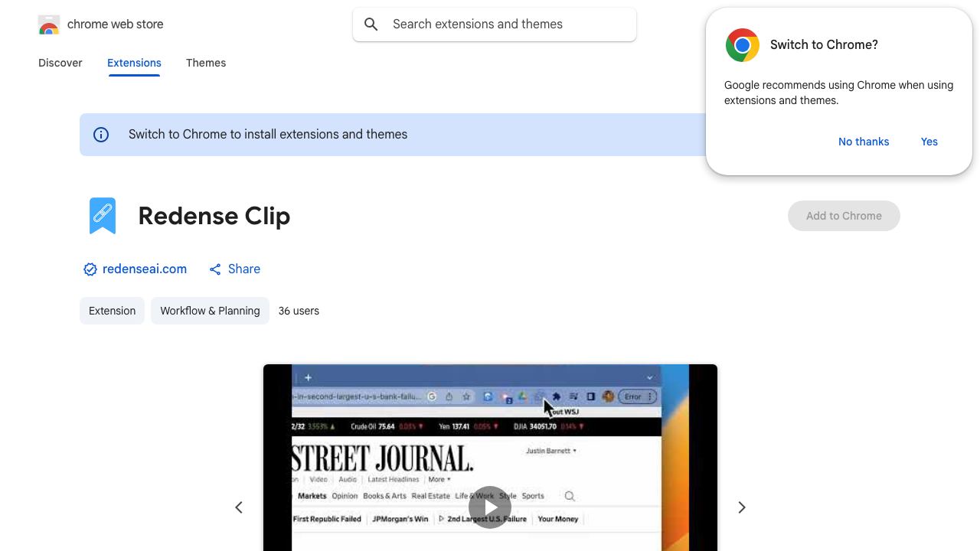Open the redenseai.com publisher link
The height and width of the screenshot is (551, 980).
[145, 269]
